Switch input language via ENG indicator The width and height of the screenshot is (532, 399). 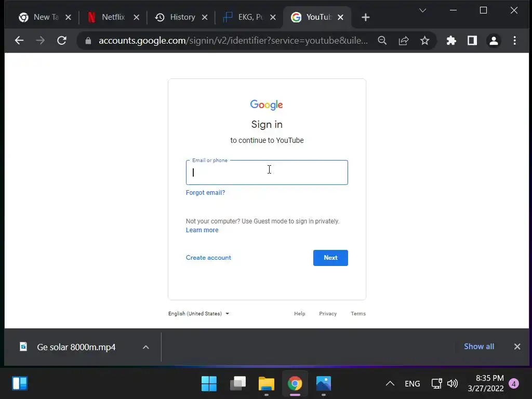tap(412, 383)
